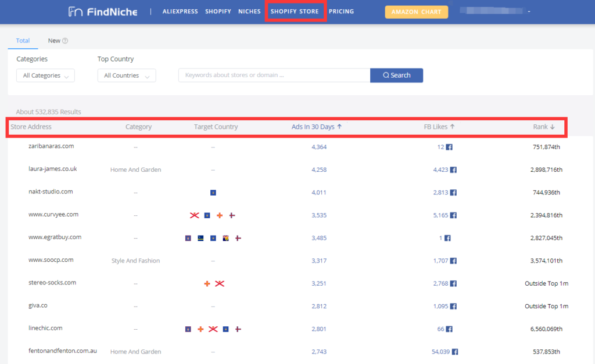Click the Store Address column header
The height and width of the screenshot is (364, 595).
(x=31, y=127)
